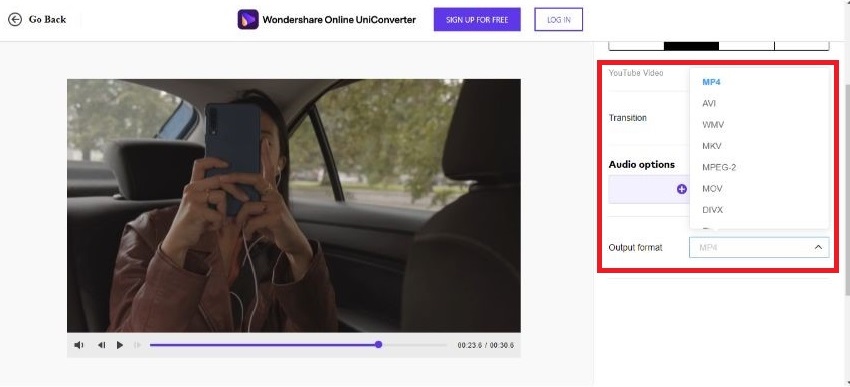Open the Output format combo box
This screenshot has height=387, width=850.
coord(759,247)
